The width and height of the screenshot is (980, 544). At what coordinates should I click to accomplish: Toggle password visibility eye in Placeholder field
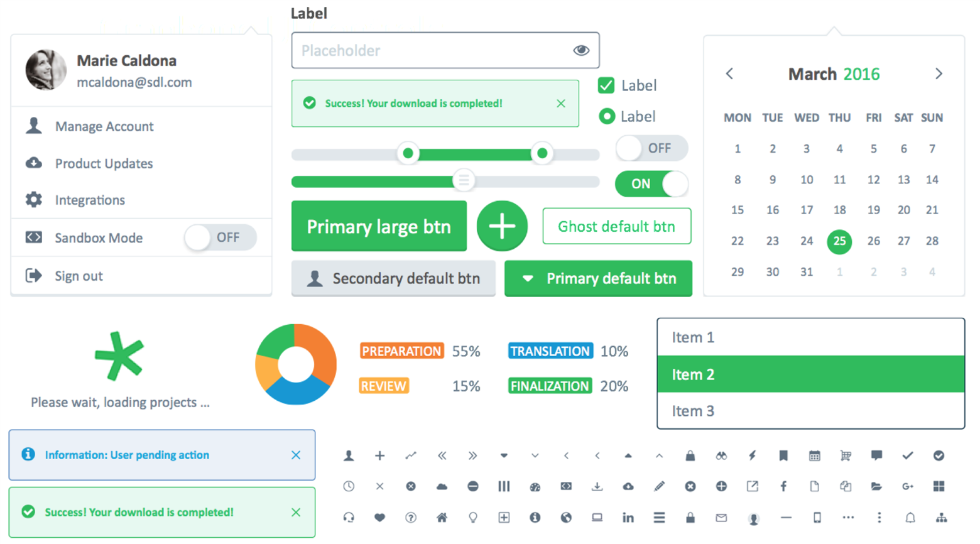[x=581, y=50]
